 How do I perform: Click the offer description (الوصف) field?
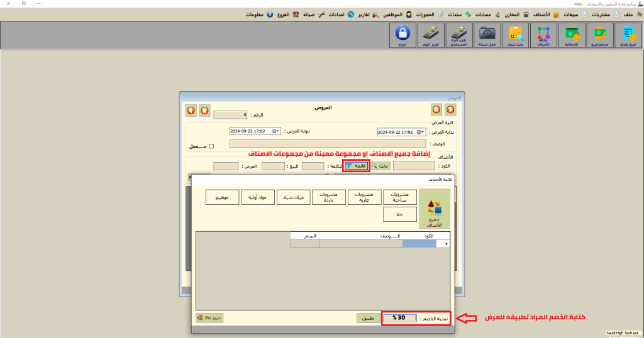(328, 144)
